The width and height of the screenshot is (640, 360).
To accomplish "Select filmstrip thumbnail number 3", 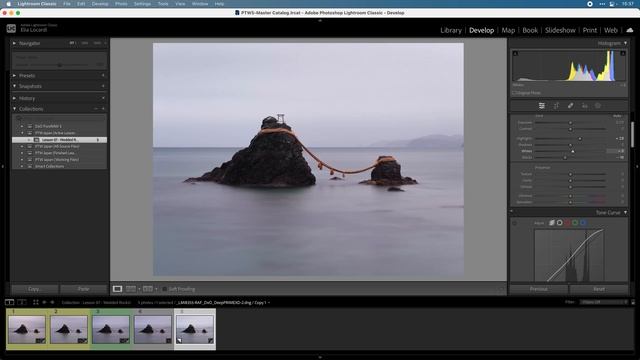I will click(111, 329).
